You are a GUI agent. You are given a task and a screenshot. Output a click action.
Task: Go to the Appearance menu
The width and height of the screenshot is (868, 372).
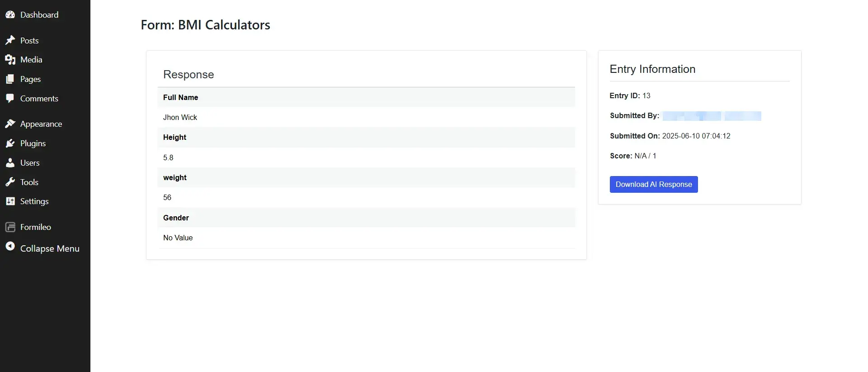coord(41,124)
